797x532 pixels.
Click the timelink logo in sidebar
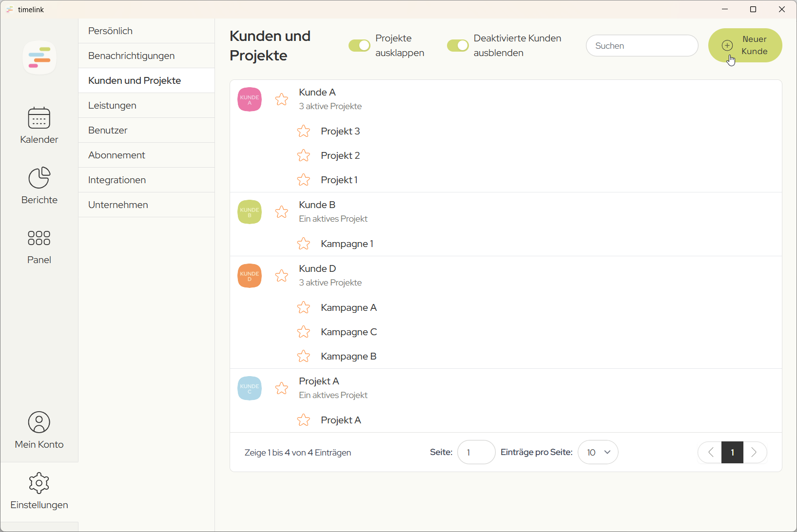click(39, 57)
